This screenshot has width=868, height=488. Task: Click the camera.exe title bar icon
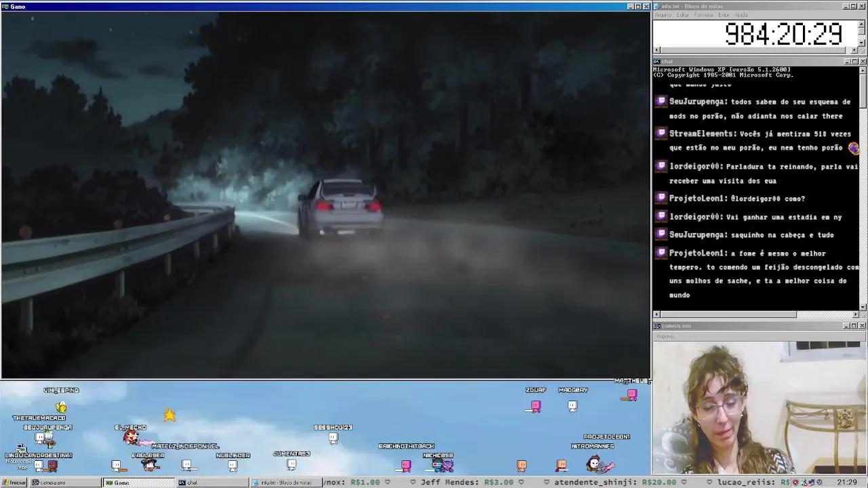click(x=656, y=326)
